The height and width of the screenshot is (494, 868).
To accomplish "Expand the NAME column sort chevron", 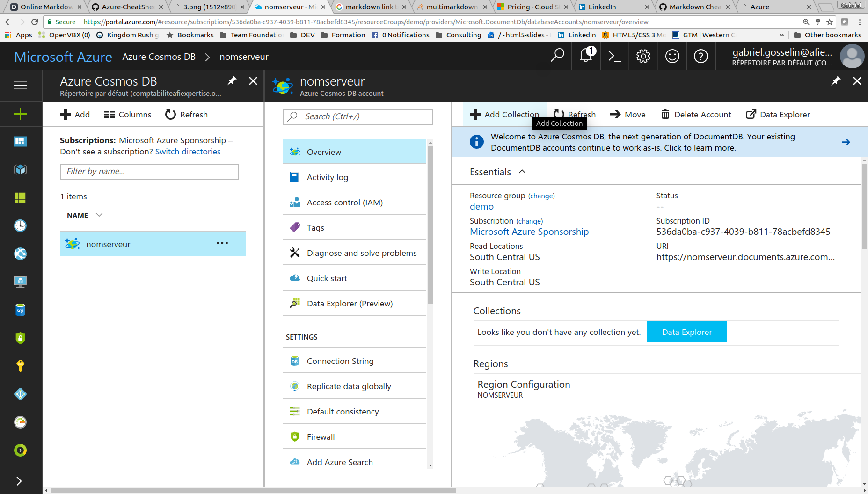I will pyautogui.click(x=99, y=215).
